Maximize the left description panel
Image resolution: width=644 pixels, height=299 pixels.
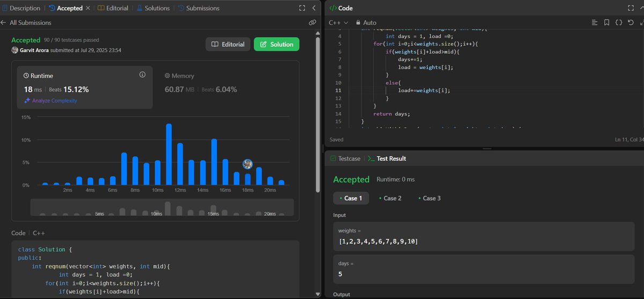[302, 8]
